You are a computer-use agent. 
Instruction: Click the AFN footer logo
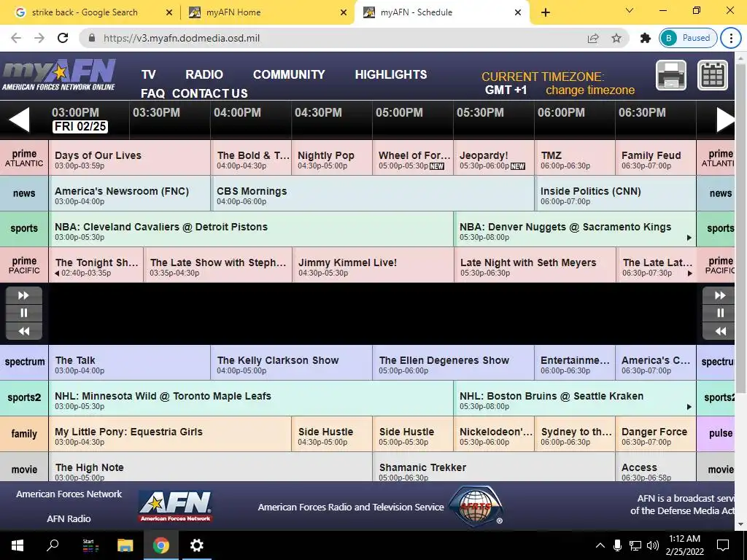175,507
